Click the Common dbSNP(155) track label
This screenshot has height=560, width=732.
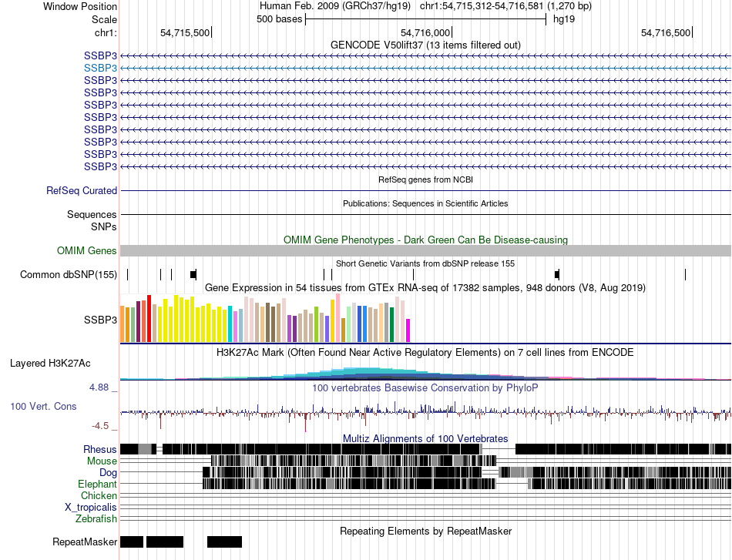[68, 274]
